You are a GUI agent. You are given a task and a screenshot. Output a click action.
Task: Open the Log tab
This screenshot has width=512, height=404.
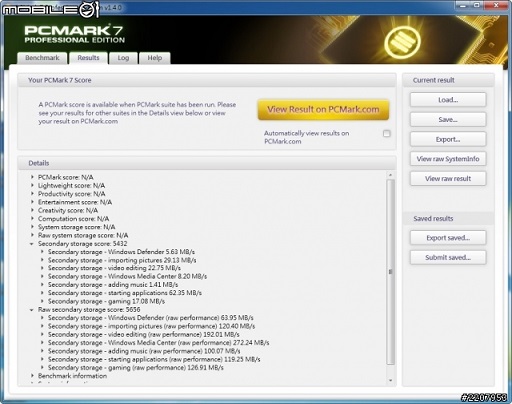(x=123, y=58)
